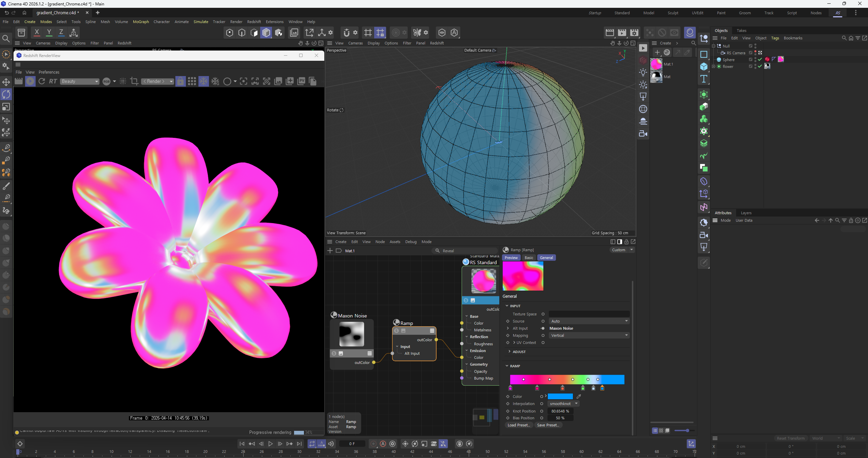868x458 pixels.
Task: Click the Load Preset button
Action: click(518, 425)
